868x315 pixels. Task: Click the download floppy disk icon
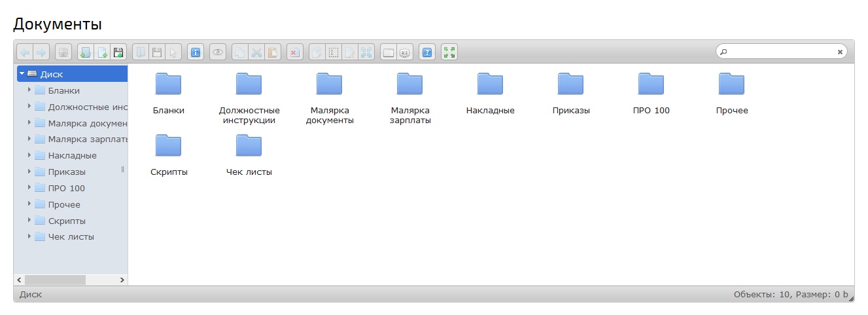[156, 52]
